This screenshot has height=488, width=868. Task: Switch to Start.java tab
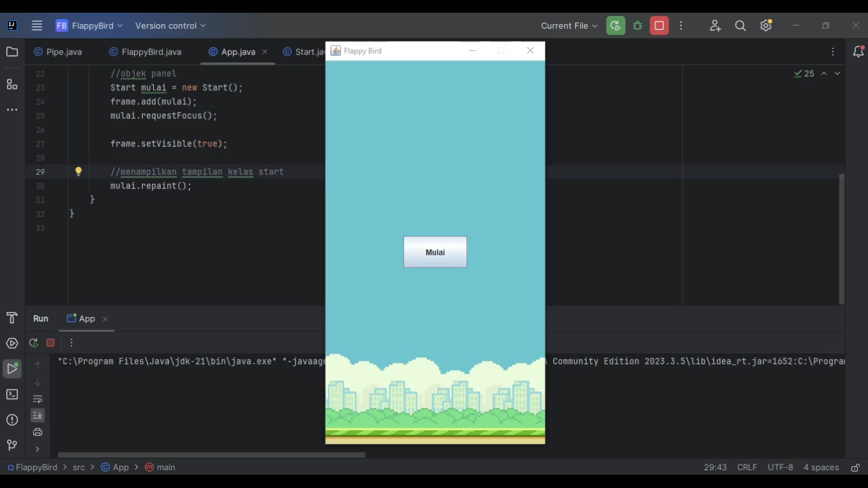point(304,52)
